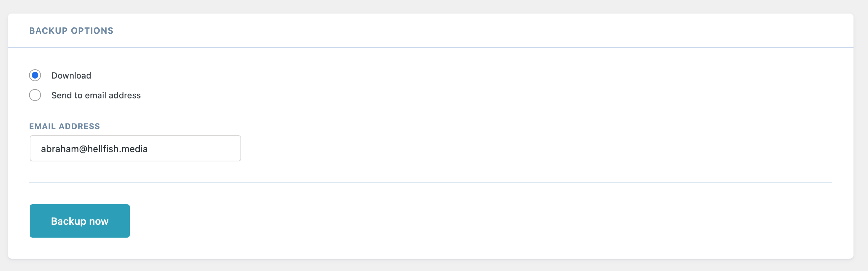Select the Download radio button

tap(35, 75)
